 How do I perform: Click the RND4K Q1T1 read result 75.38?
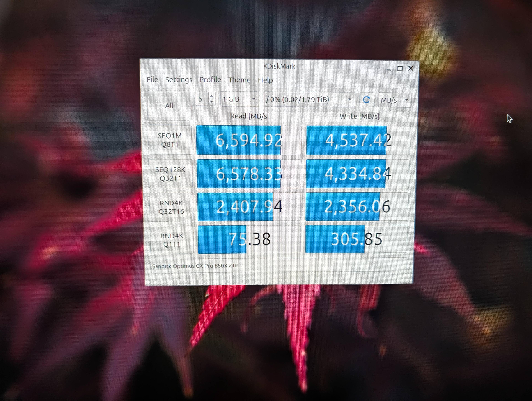(x=249, y=239)
